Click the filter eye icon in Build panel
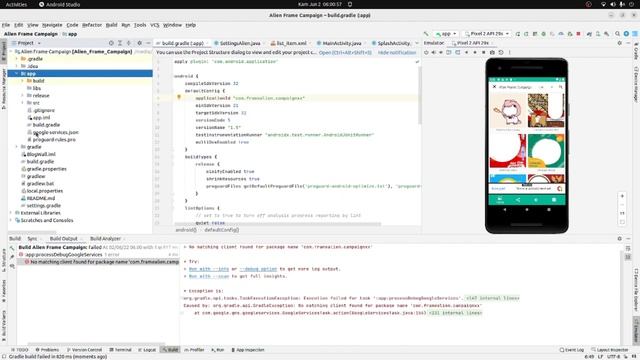 pos(12,266)
